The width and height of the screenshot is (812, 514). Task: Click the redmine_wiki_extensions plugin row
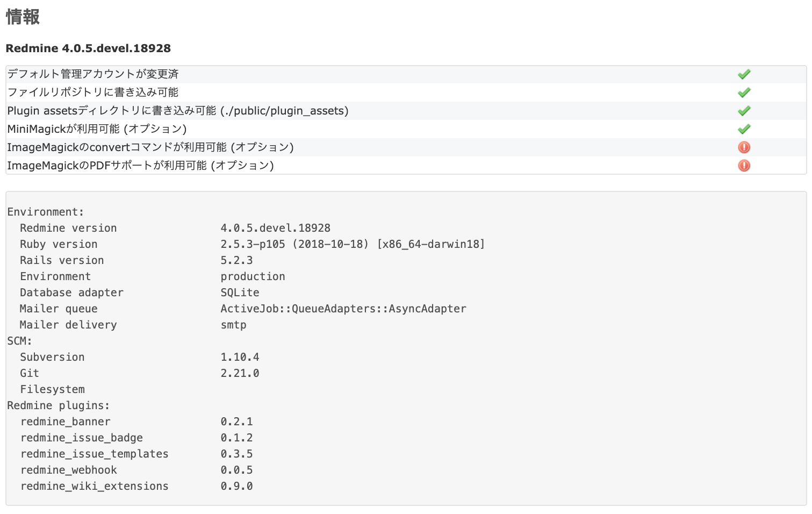(95, 486)
